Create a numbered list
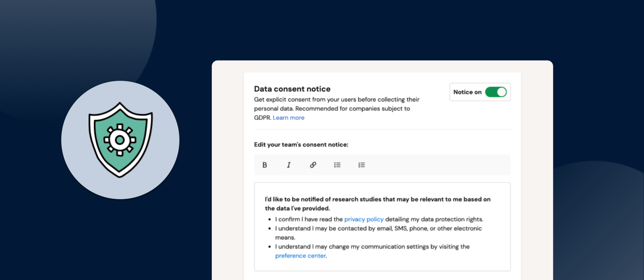This screenshot has height=280, width=644. (361, 165)
